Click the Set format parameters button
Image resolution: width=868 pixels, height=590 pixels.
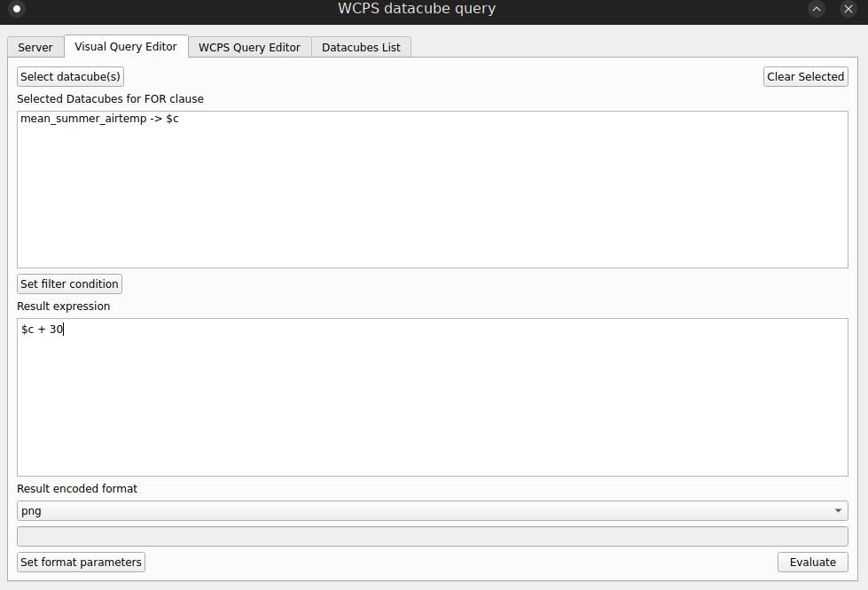click(x=81, y=563)
